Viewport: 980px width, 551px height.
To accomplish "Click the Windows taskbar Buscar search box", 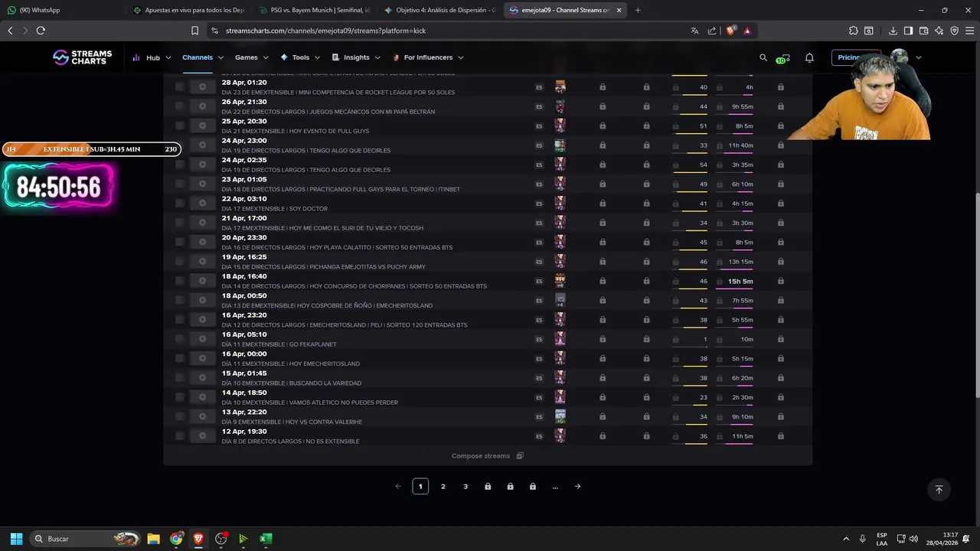I will pos(86,539).
